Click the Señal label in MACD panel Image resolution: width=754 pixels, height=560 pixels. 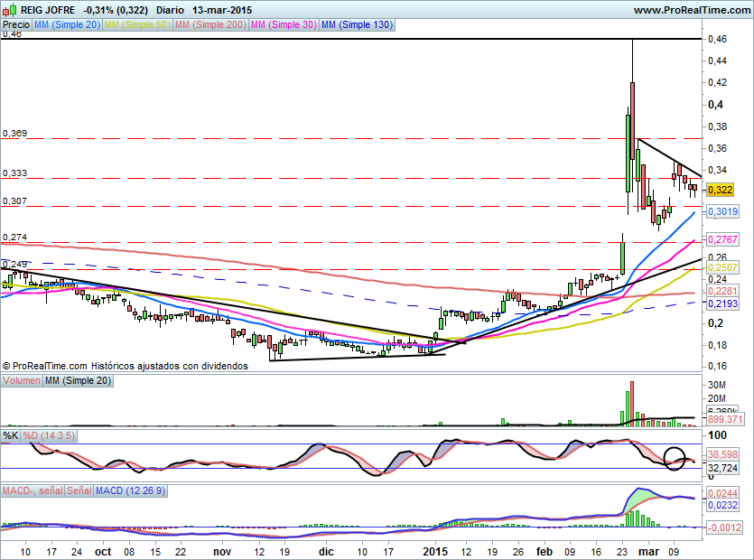point(79,490)
